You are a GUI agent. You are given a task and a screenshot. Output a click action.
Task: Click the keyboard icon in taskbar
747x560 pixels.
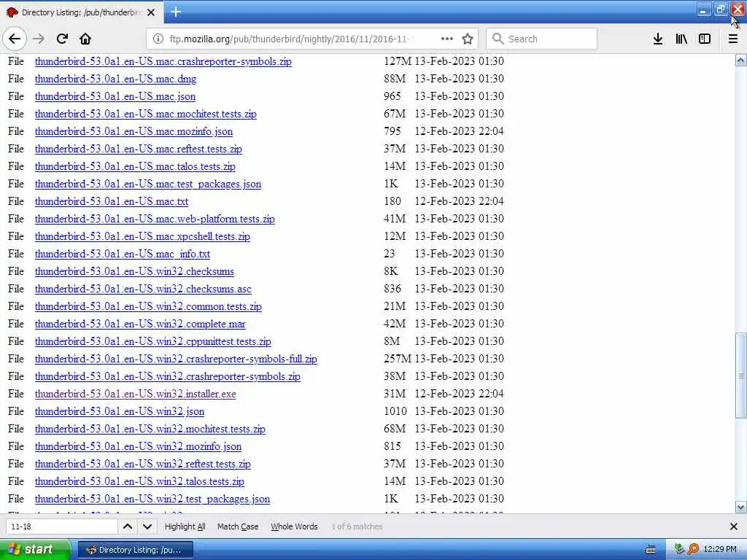651,550
